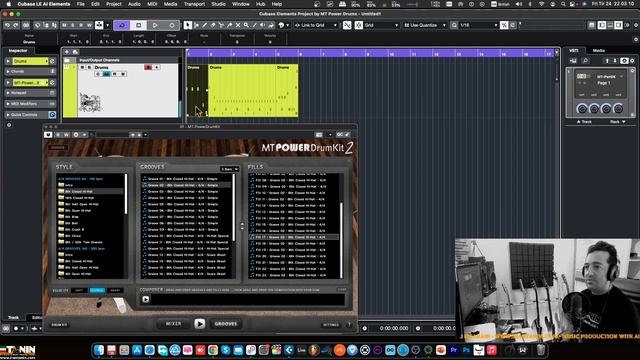
Task: Solo the Drums track
Action: tap(89, 67)
